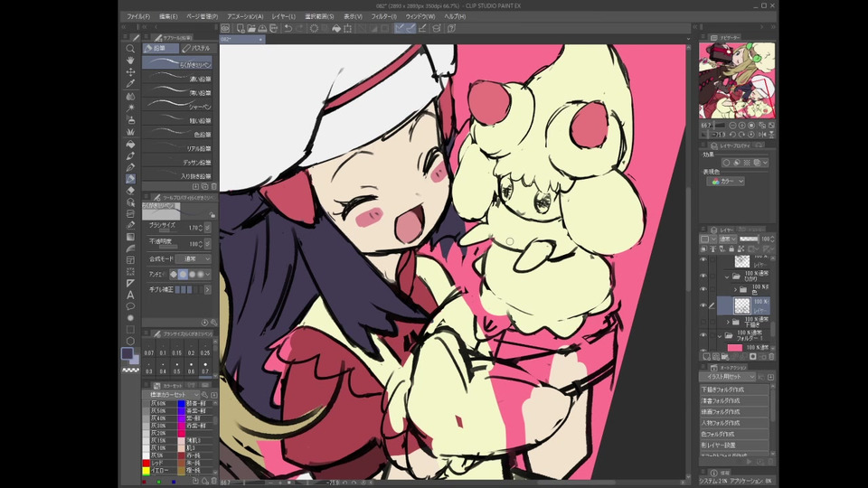Pick イエロー yellow color swatch

[146, 470]
